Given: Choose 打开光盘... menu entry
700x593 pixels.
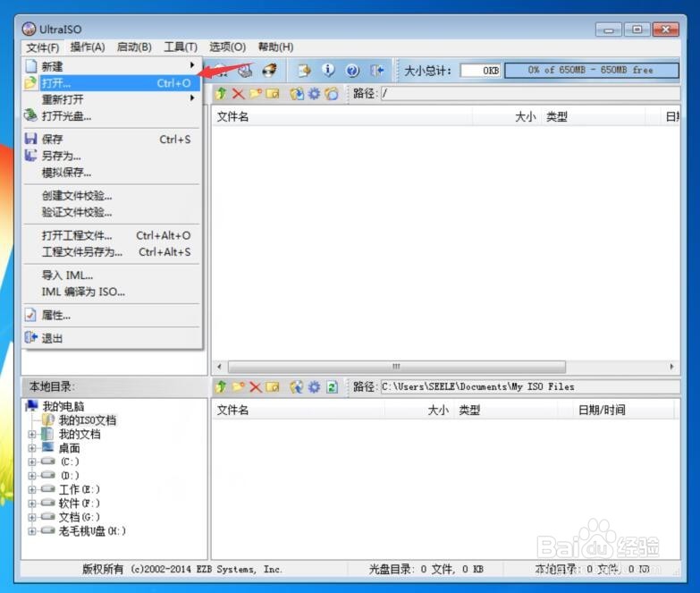Looking at the screenshot, I should (x=112, y=116).
